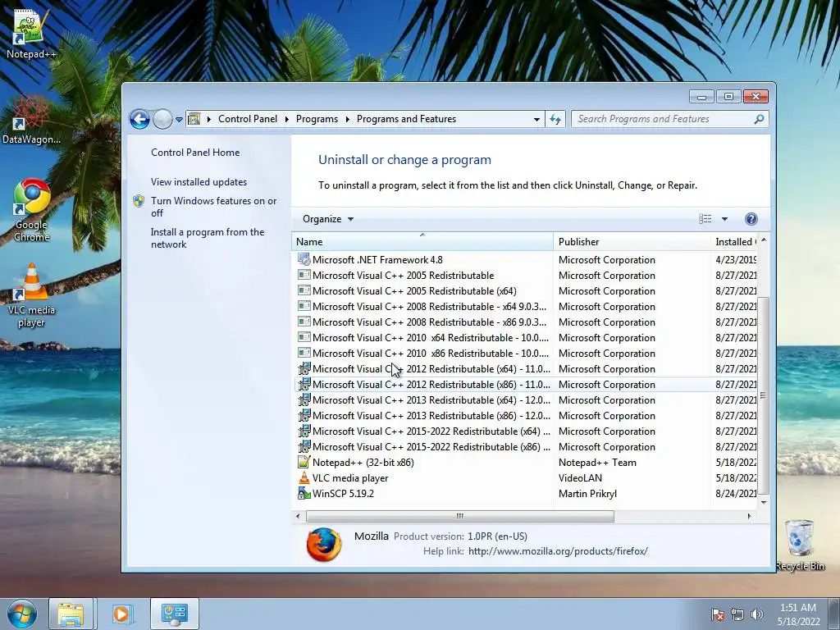
Task: Open recent pages dropdown arrow
Action: click(x=179, y=120)
